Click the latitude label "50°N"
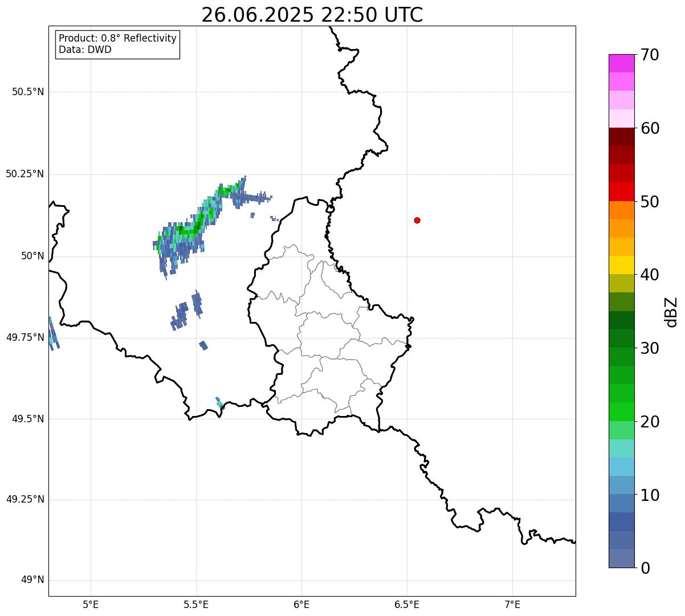The image size is (685, 616). pos(32,256)
